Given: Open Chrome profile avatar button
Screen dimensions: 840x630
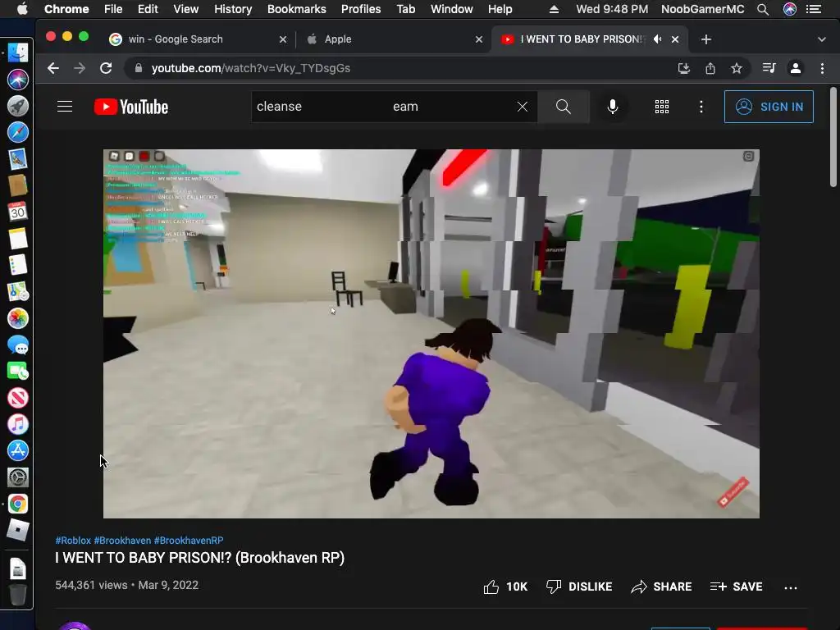Looking at the screenshot, I should coord(796,68).
